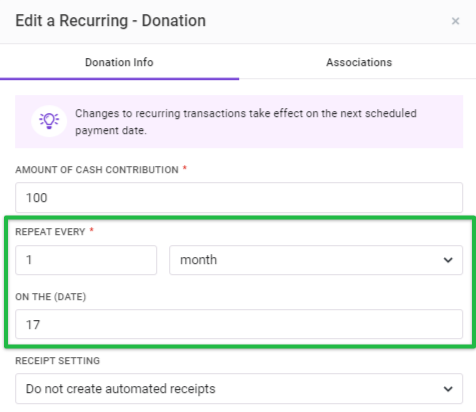Click the purple underline beneath Donation Info

point(119,79)
